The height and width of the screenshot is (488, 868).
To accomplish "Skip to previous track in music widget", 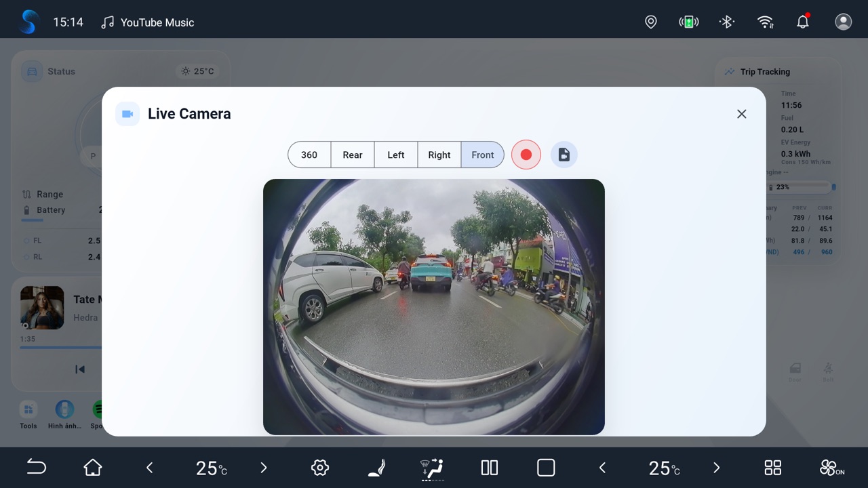I will pyautogui.click(x=80, y=369).
